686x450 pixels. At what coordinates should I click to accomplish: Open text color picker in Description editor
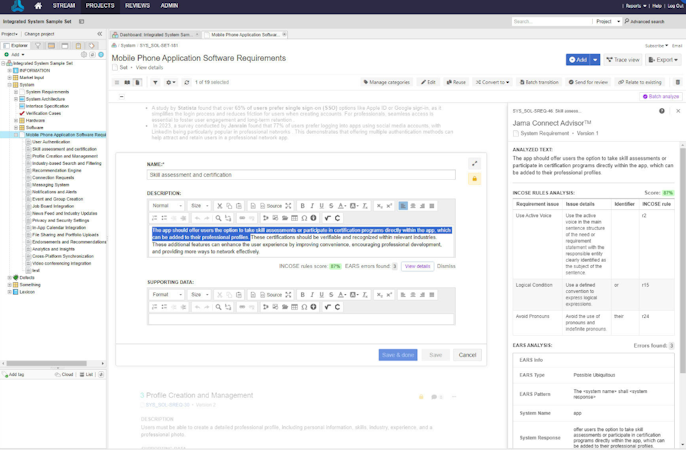[x=342, y=206]
